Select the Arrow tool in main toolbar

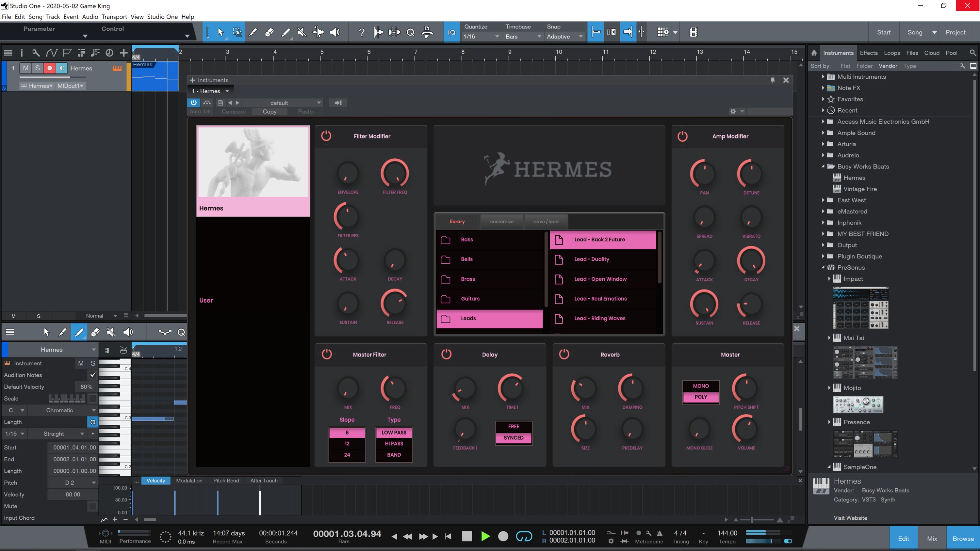click(x=220, y=32)
